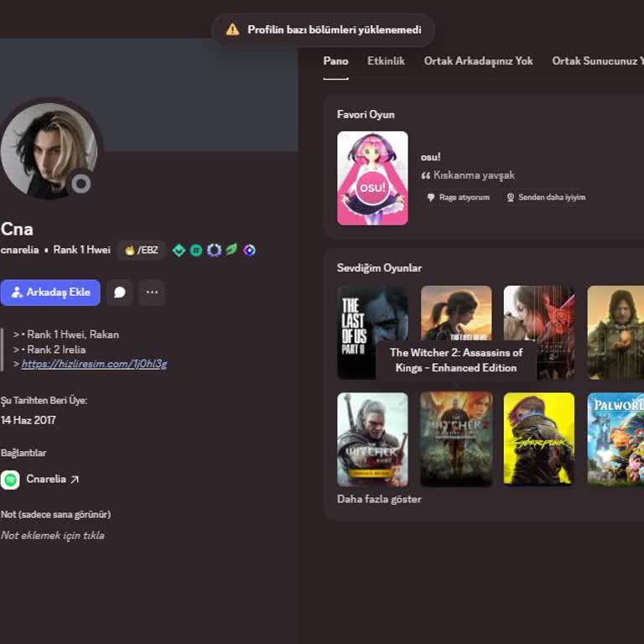Click the teal diamond profile badge
The height and width of the screenshot is (644, 644).
click(179, 250)
